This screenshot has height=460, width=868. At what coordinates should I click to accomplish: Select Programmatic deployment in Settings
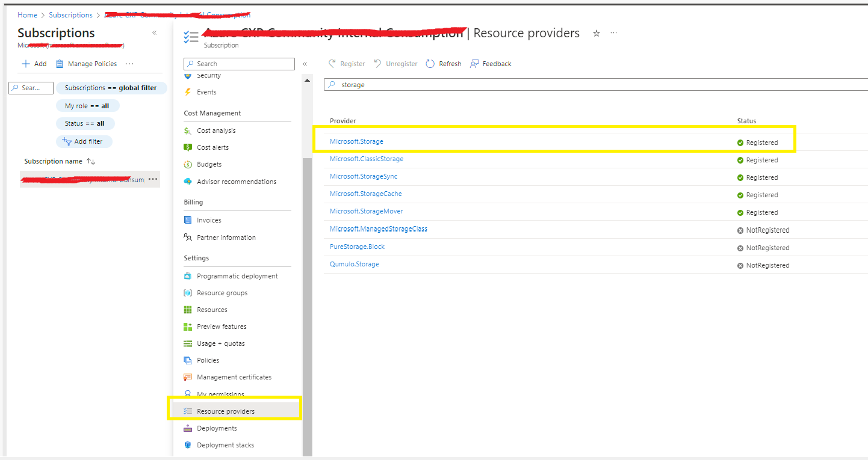237,275
